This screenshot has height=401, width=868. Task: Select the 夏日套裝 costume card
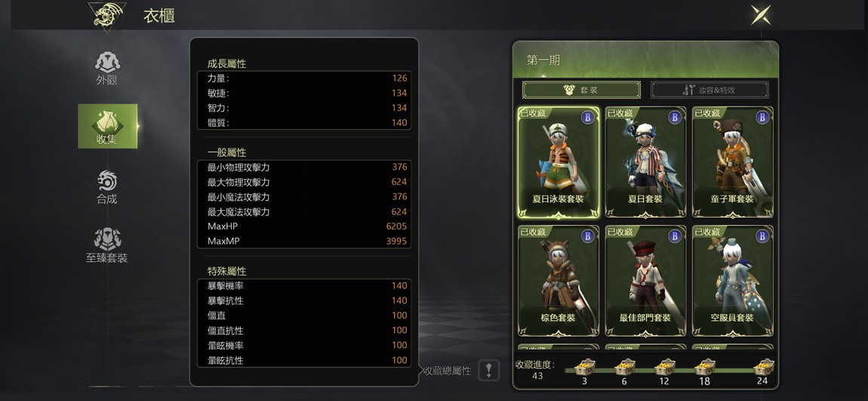coord(645,162)
